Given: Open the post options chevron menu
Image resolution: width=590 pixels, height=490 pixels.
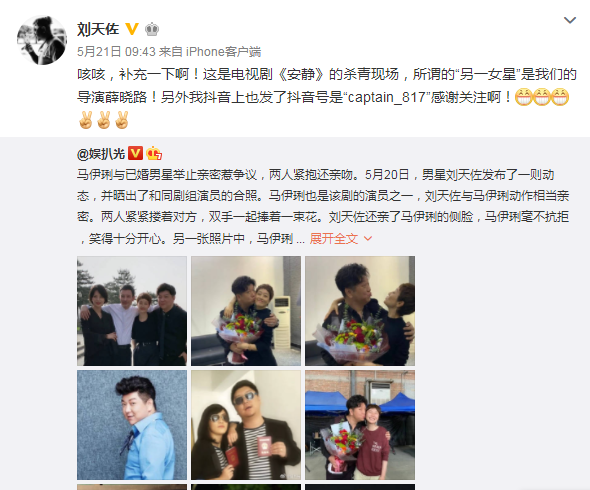Looking at the screenshot, I should point(570,20).
